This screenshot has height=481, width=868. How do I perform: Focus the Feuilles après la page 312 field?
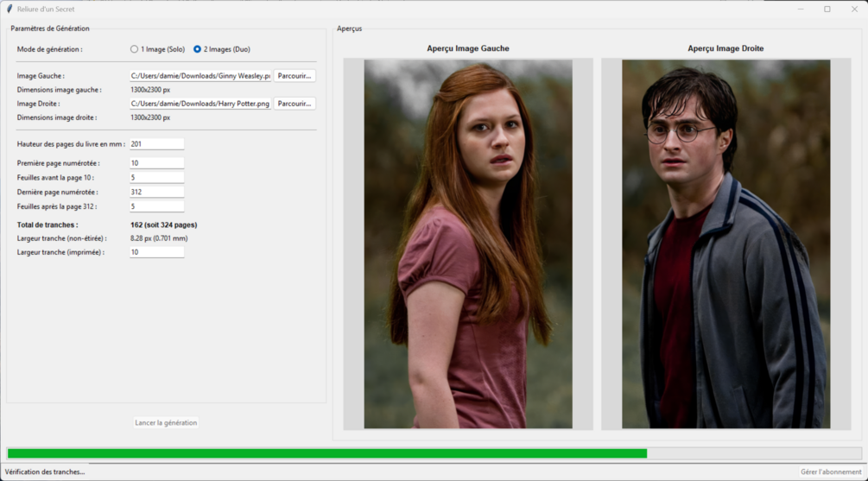coord(156,206)
